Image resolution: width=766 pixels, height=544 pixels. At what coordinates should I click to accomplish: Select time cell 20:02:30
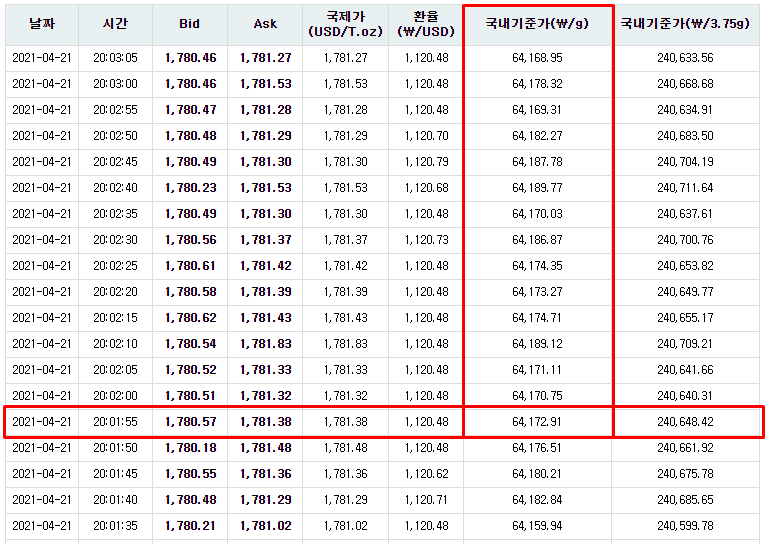tap(115, 240)
